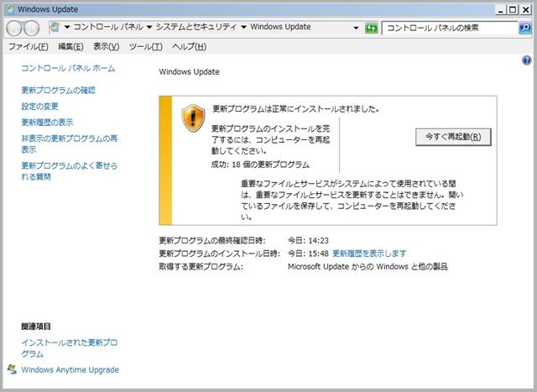Click 更新プログラムのよく寄せられる質問 link
This screenshot has width=537, height=392.
point(69,171)
